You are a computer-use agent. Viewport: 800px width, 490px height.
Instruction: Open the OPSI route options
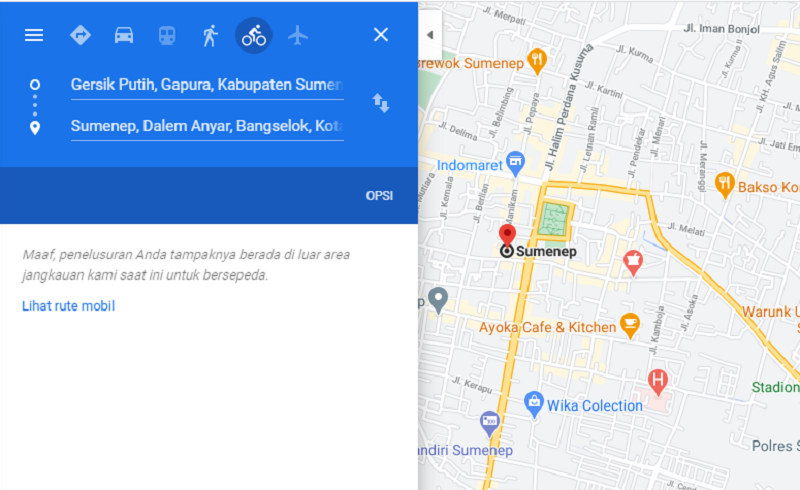pyautogui.click(x=379, y=195)
